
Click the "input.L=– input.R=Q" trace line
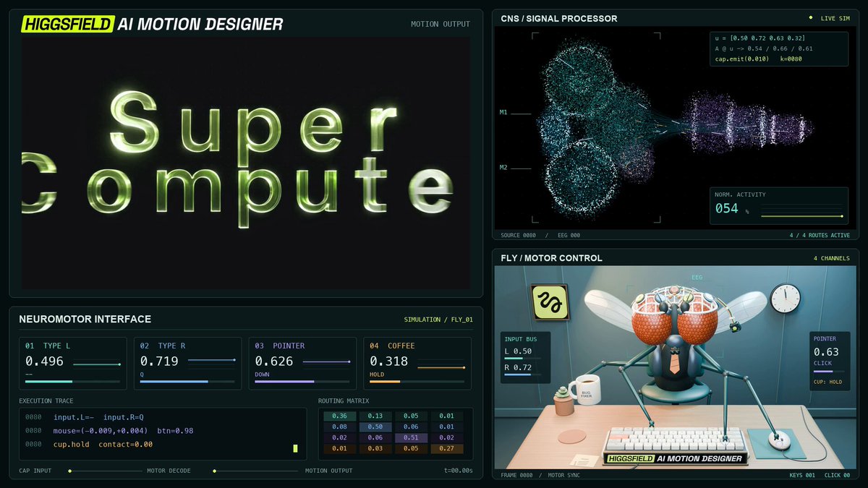[x=98, y=417]
